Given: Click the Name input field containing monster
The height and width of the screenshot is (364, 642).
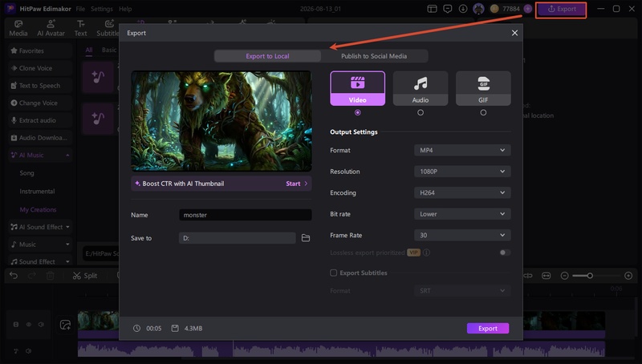Looking at the screenshot, I should pyautogui.click(x=246, y=215).
